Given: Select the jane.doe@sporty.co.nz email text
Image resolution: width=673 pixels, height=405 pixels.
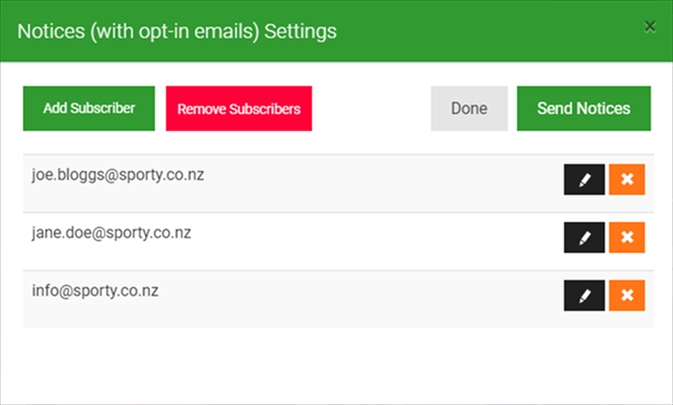Looking at the screenshot, I should point(112,233).
